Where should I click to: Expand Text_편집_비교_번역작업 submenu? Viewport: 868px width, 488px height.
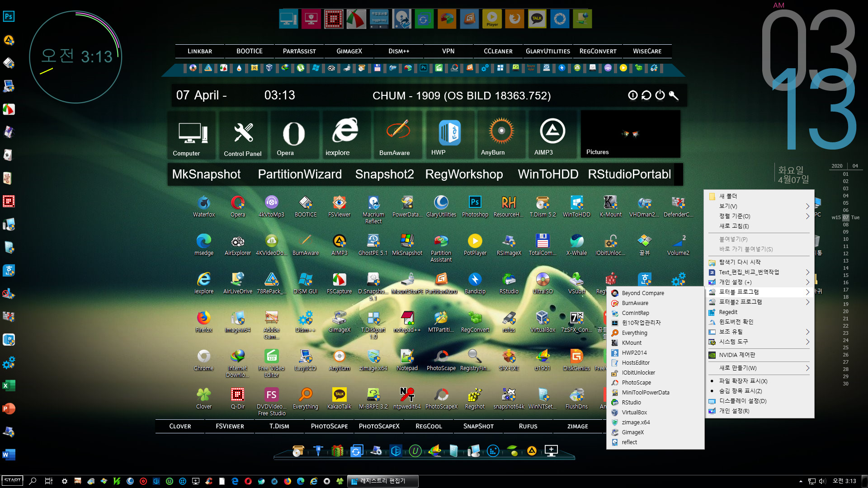(x=760, y=272)
